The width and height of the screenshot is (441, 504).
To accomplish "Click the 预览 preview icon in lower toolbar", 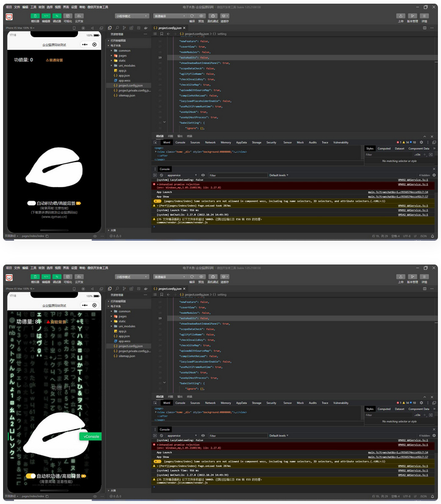I will coord(201,280).
